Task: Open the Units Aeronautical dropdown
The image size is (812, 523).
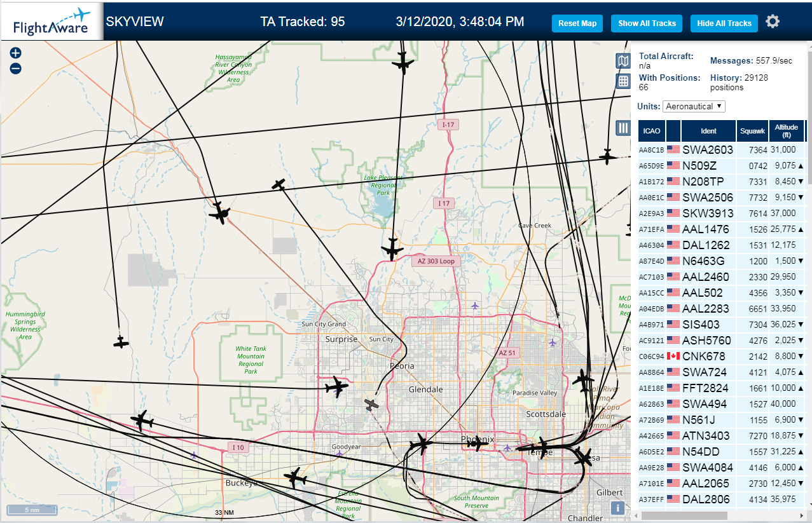Action: click(x=694, y=106)
